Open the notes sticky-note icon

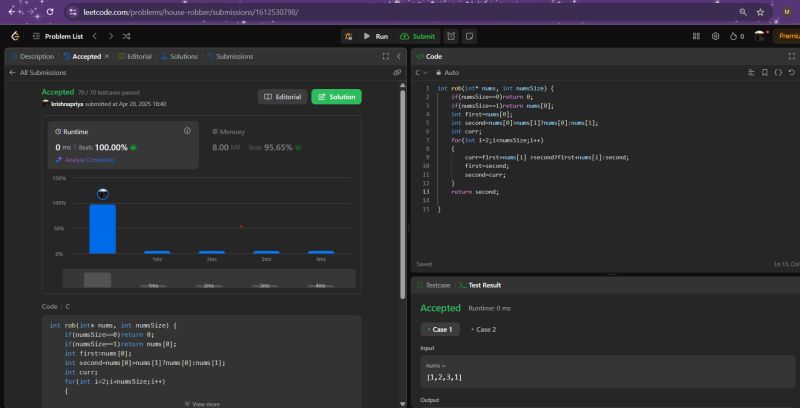coord(469,36)
